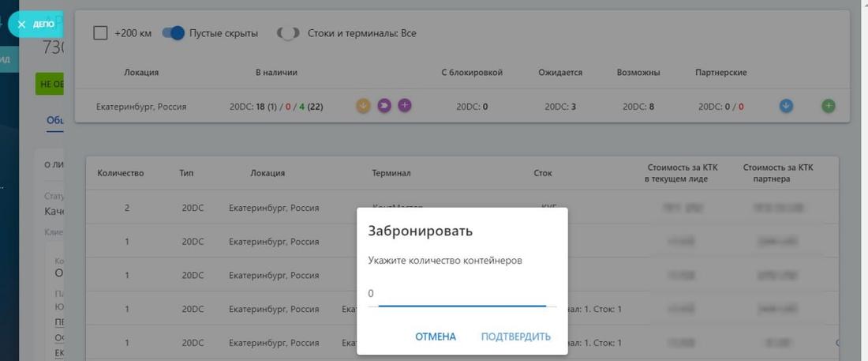The height and width of the screenshot is (361, 868).
Task: Click the Количество column header
Action: coord(121,173)
